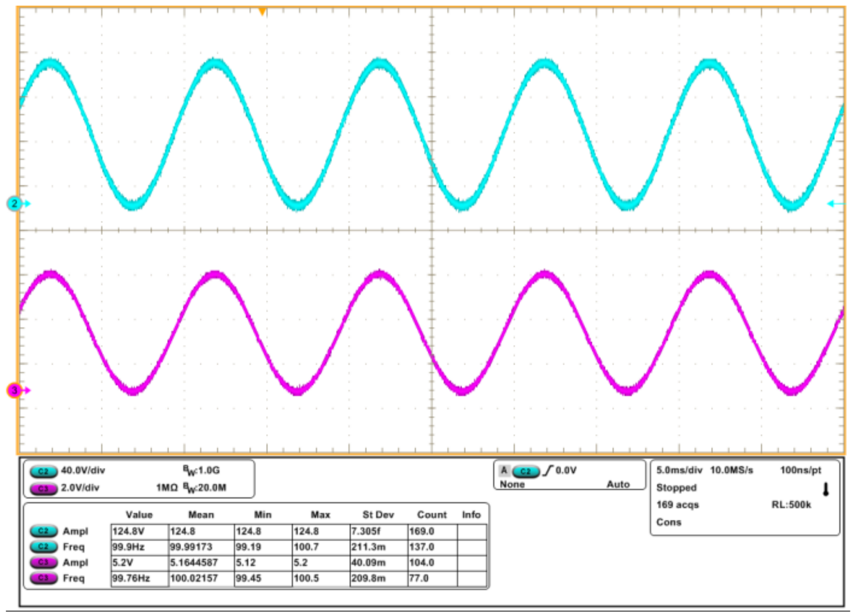Screen dimensions: 855x616
Task: Click the Auto trigger mode label
Action: pos(618,484)
